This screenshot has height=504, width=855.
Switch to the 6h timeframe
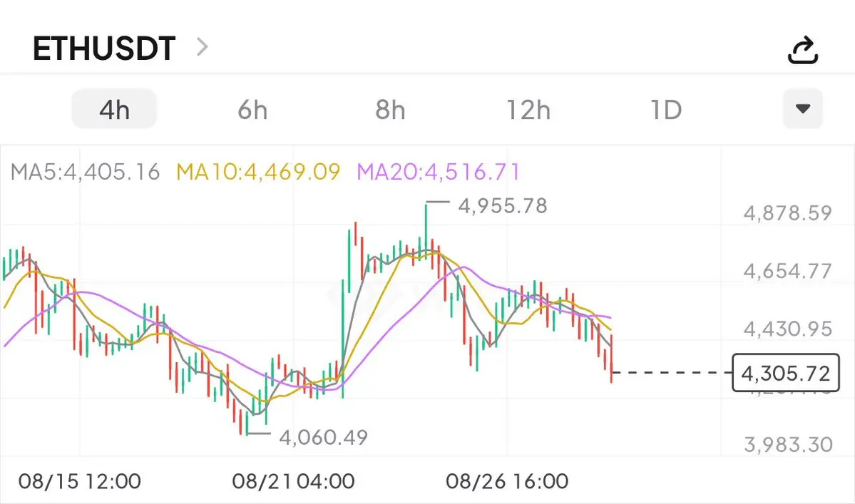click(252, 110)
